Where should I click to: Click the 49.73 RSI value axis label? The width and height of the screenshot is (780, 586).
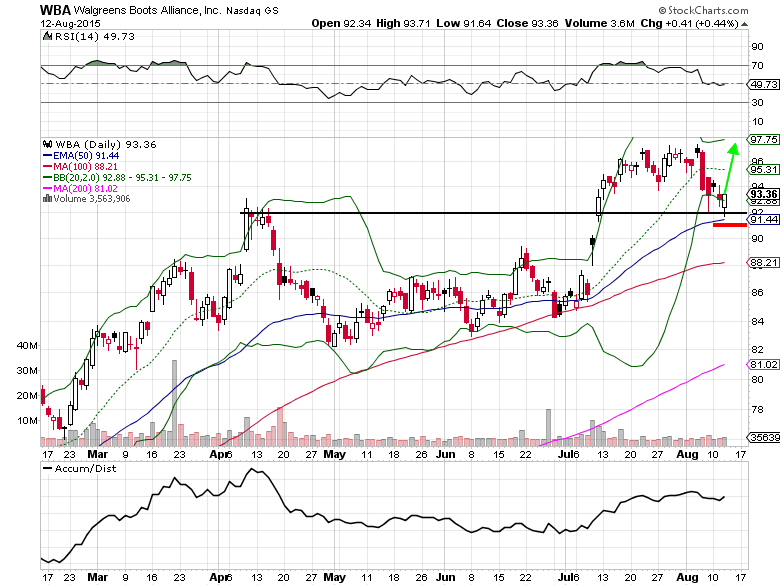pyautogui.click(x=763, y=85)
